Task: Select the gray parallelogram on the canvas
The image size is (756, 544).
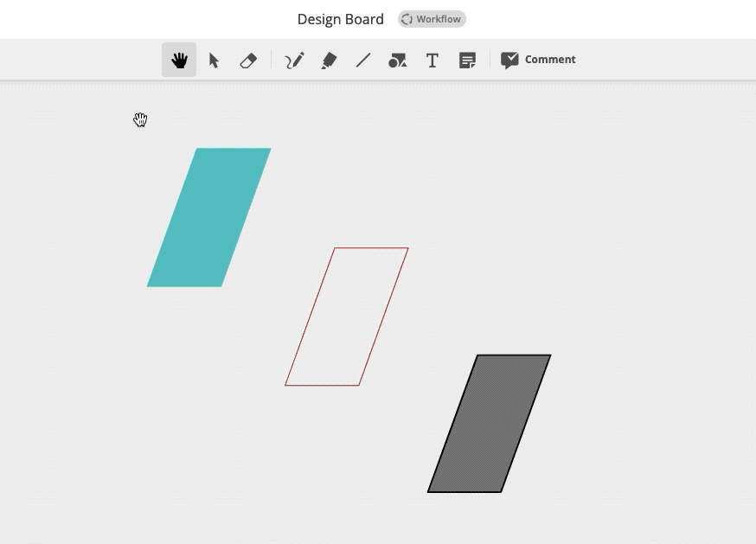Action: pos(490,422)
